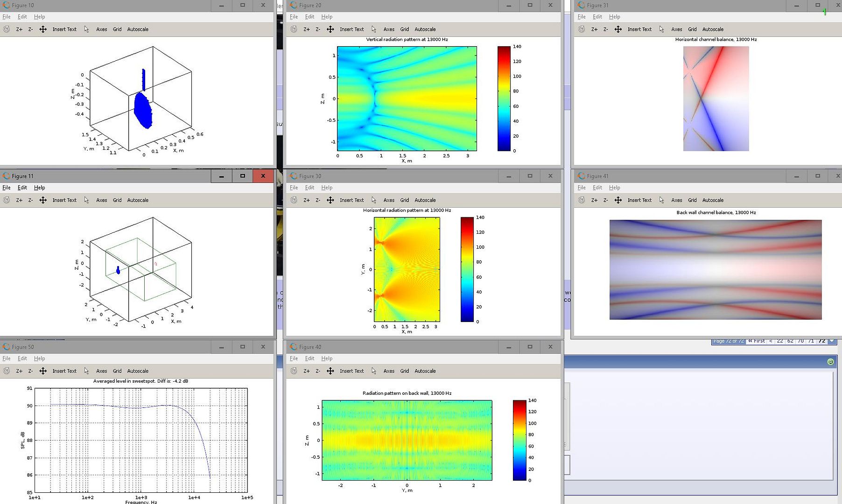The width and height of the screenshot is (842, 504).
Task: Choose the pointer tool in Figure 30
Action: pos(374,200)
